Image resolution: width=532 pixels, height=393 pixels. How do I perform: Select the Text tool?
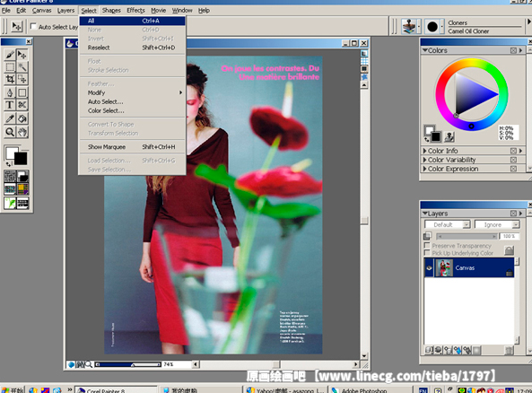(10, 105)
